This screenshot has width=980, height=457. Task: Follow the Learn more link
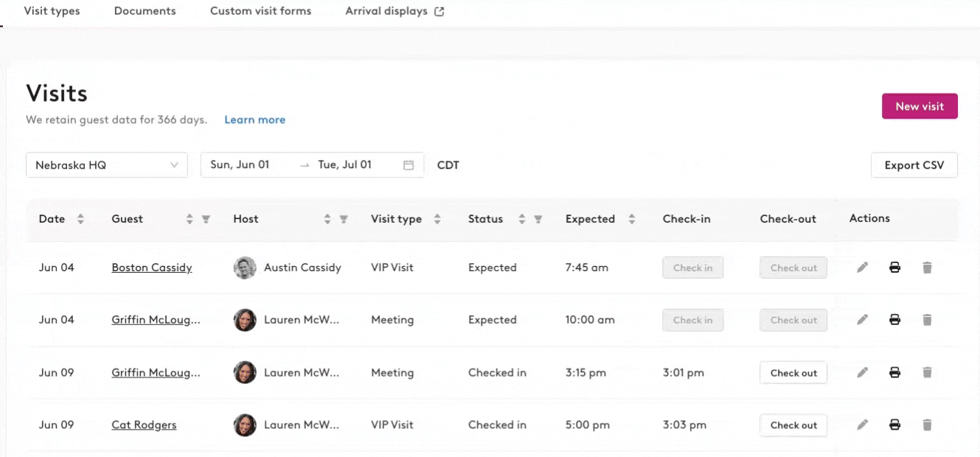tap(255, 119)
